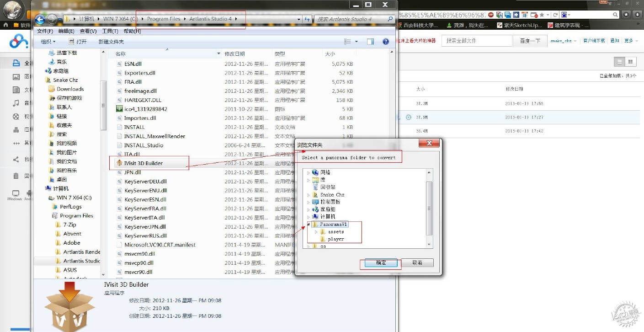The height and width of the screenshot is (332, 644).
Task: Click the magnifier in Artlantis Studio 4 search box
Action: click(390, 19)
